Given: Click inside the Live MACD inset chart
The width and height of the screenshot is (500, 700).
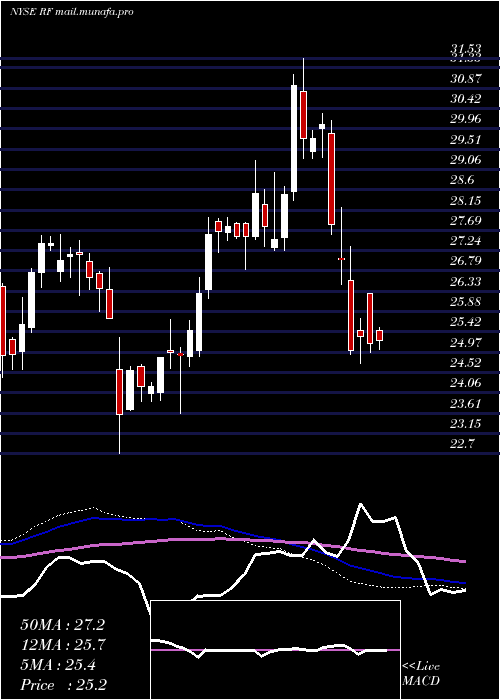Looking at the screenshot, I should coord(275,650).
